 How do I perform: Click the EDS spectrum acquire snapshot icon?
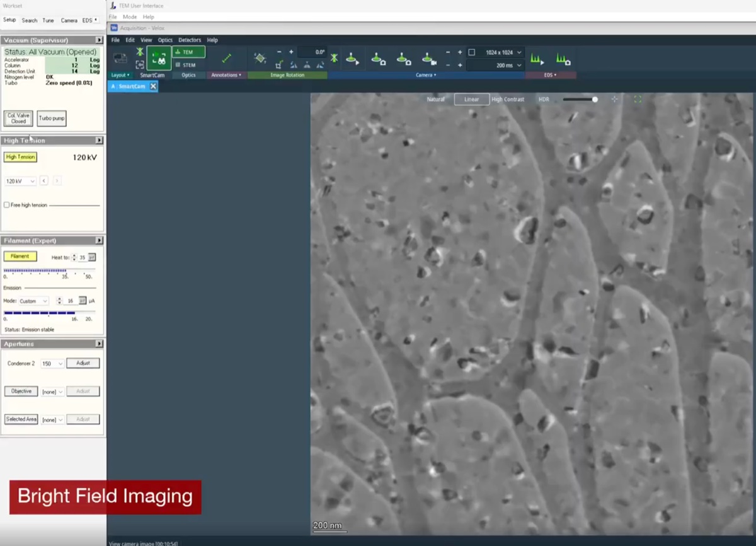pos(563,59)
